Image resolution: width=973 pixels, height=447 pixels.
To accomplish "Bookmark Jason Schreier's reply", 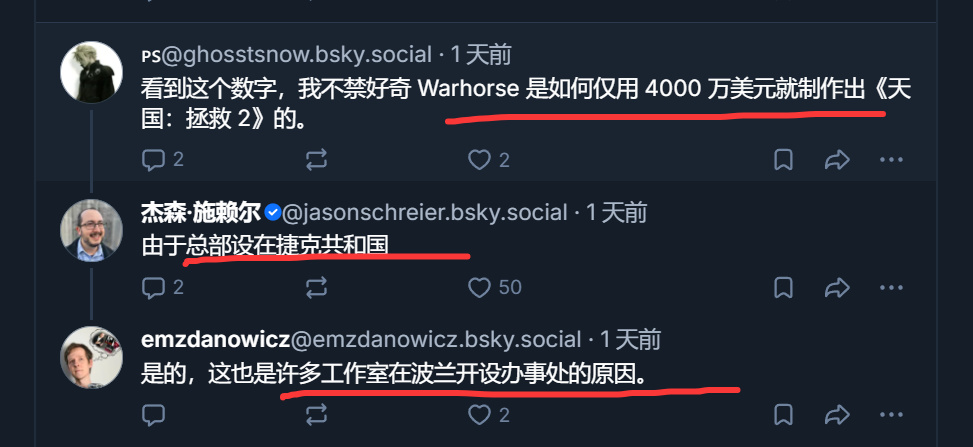I will [783, 287].
